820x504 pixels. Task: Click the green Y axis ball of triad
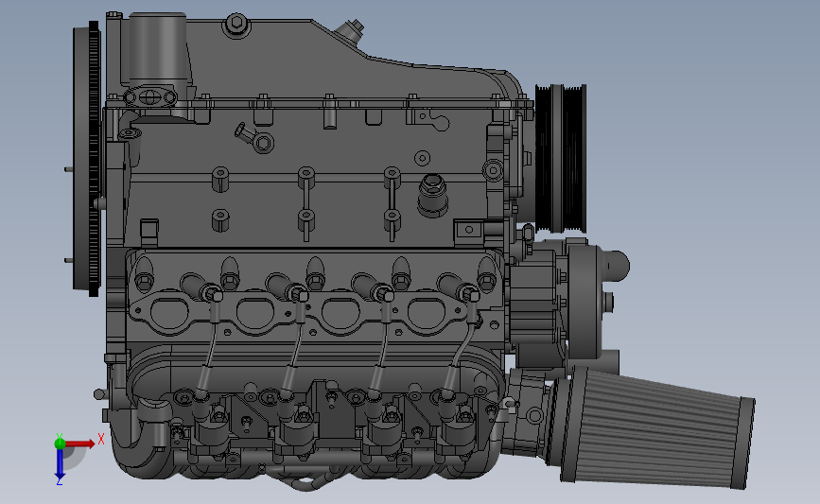click(60, 443)
